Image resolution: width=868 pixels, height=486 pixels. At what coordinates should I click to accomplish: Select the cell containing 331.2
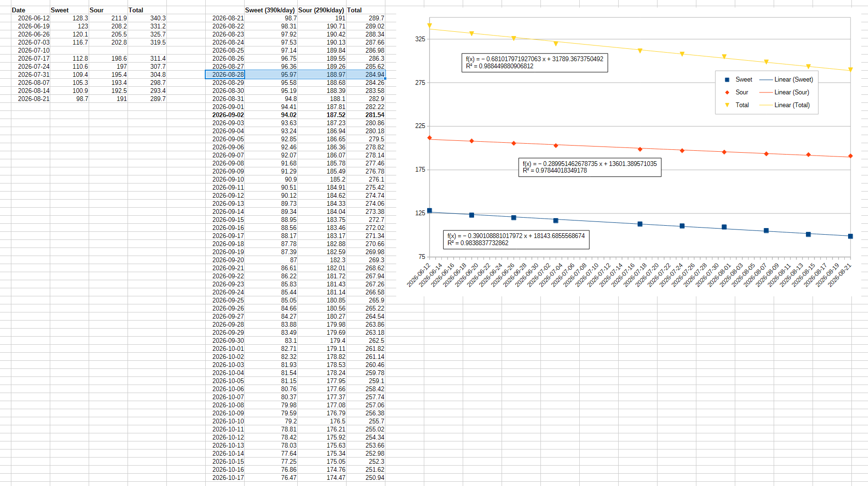click(x=147, y=26)
